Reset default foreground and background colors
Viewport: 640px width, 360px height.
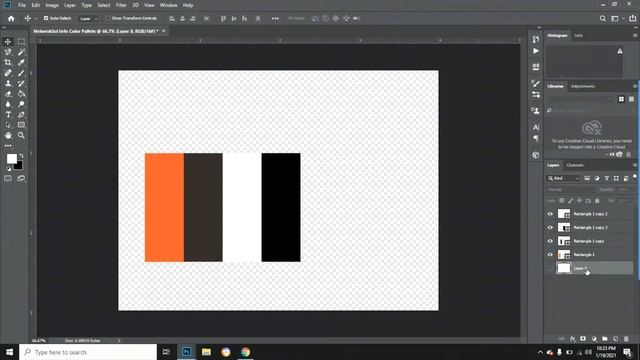click(x=9, y=169)
